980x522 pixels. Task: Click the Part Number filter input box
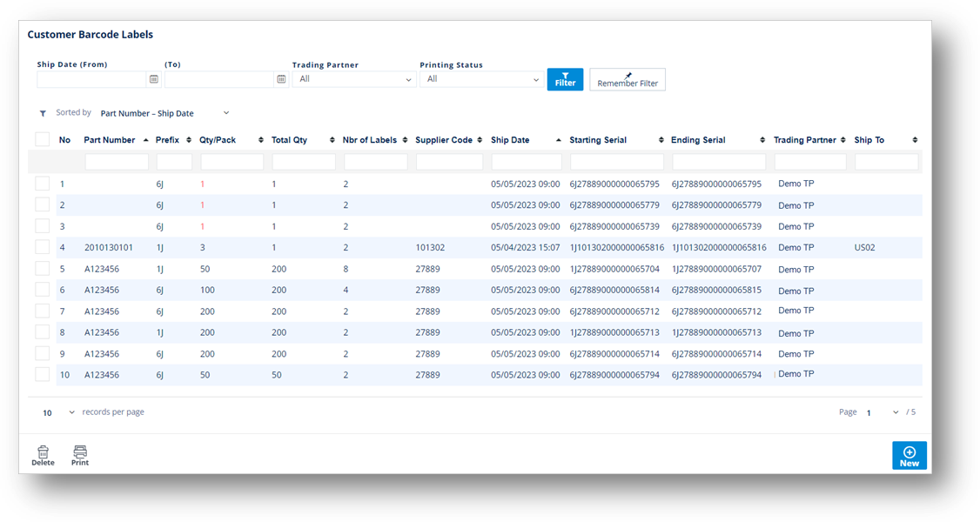pos(117,161)
